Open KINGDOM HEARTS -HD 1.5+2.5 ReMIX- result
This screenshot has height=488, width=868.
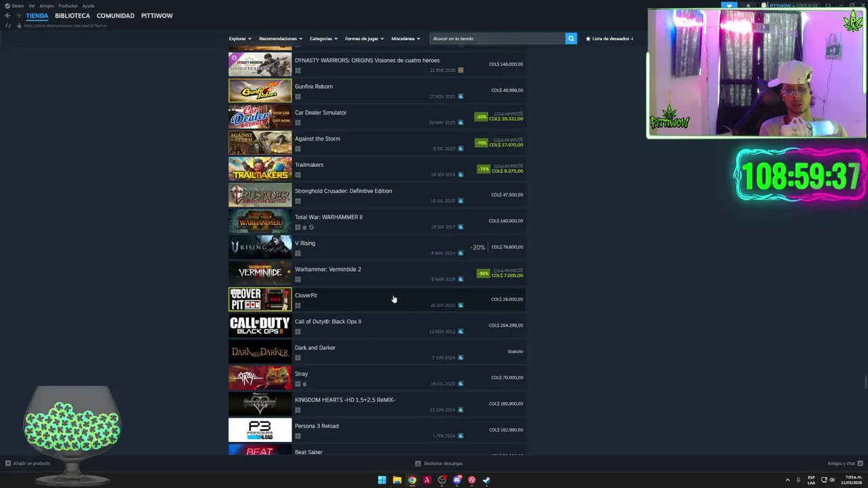click(x=376, y=404)
